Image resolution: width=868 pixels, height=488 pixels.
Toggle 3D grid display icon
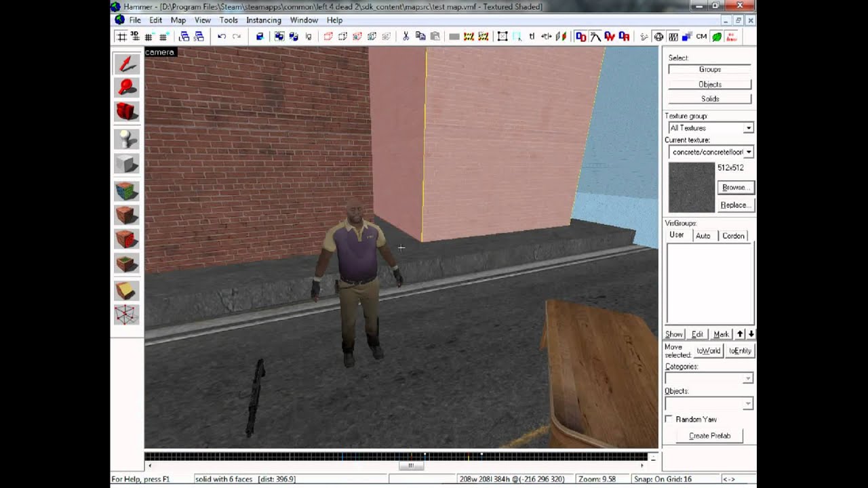[135, 37]
